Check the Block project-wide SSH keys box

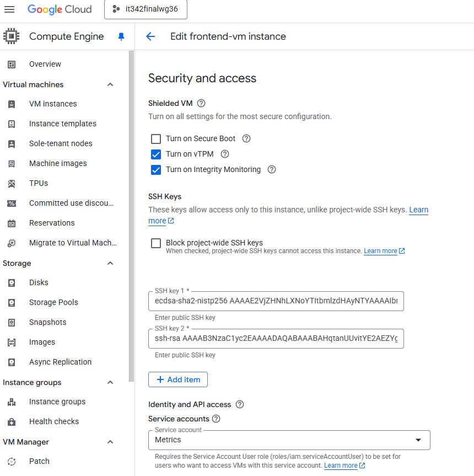coord(156,243)
